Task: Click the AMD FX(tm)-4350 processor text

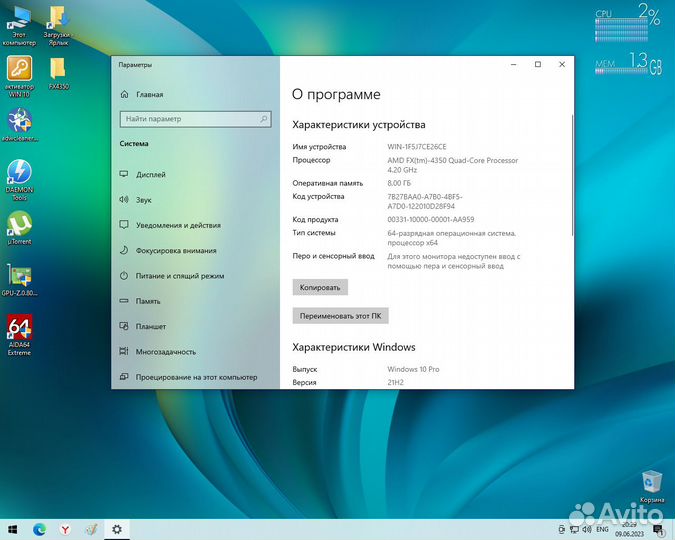Action: pos(452,165)
